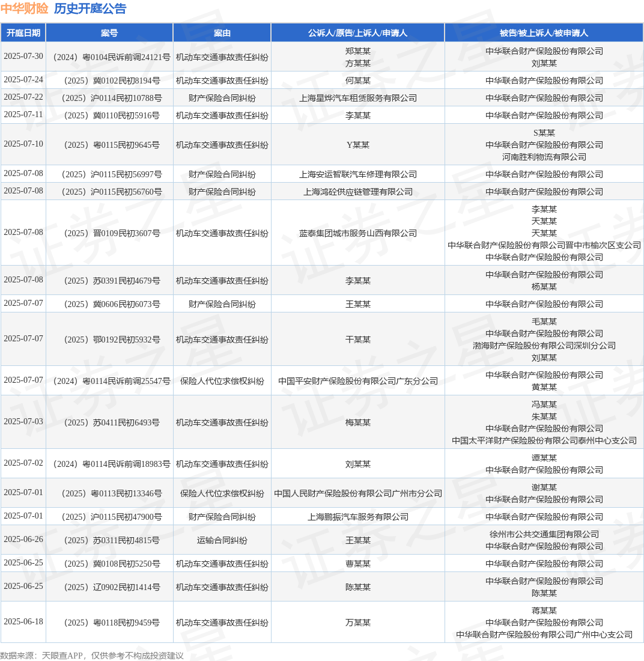
Task: Click 河南胜利物流有限公司
Action: point(544,157)
